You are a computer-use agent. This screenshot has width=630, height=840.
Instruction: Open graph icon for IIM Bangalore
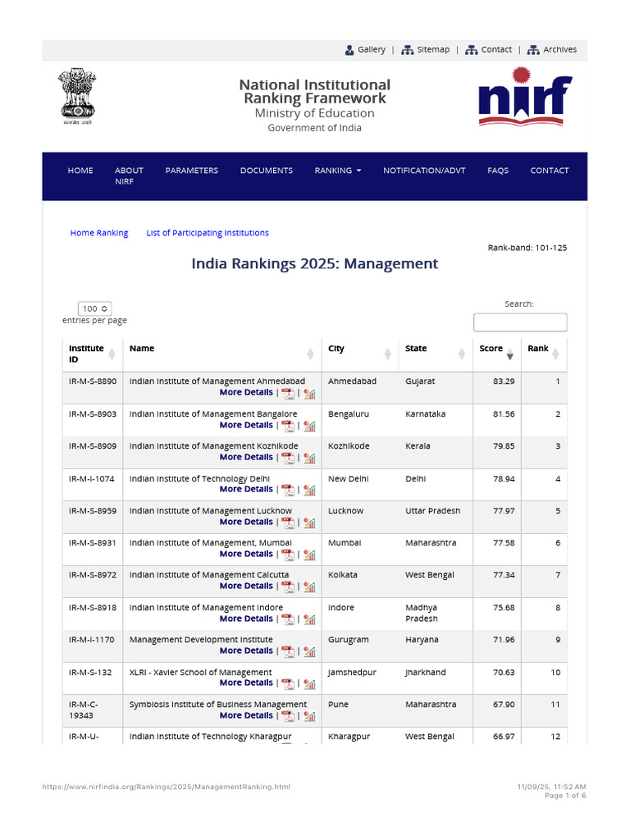pyautogui.click(x=309, y=427)
